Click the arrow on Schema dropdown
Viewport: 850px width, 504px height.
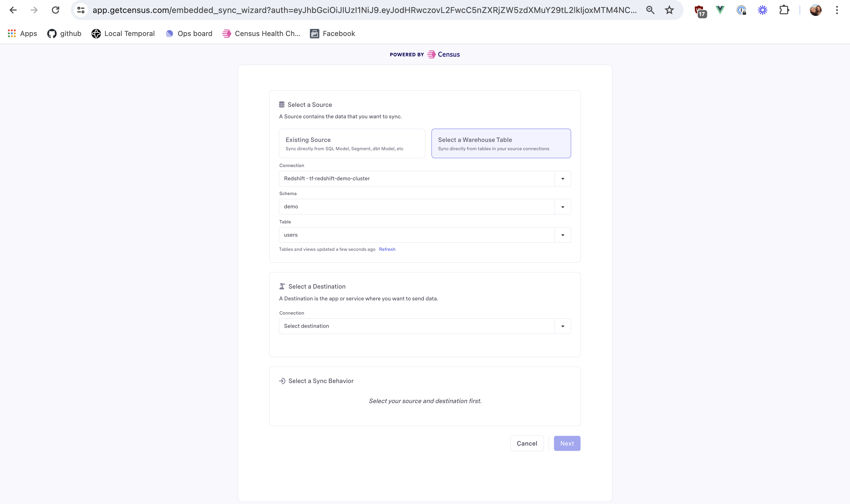[x=563, y=207]
